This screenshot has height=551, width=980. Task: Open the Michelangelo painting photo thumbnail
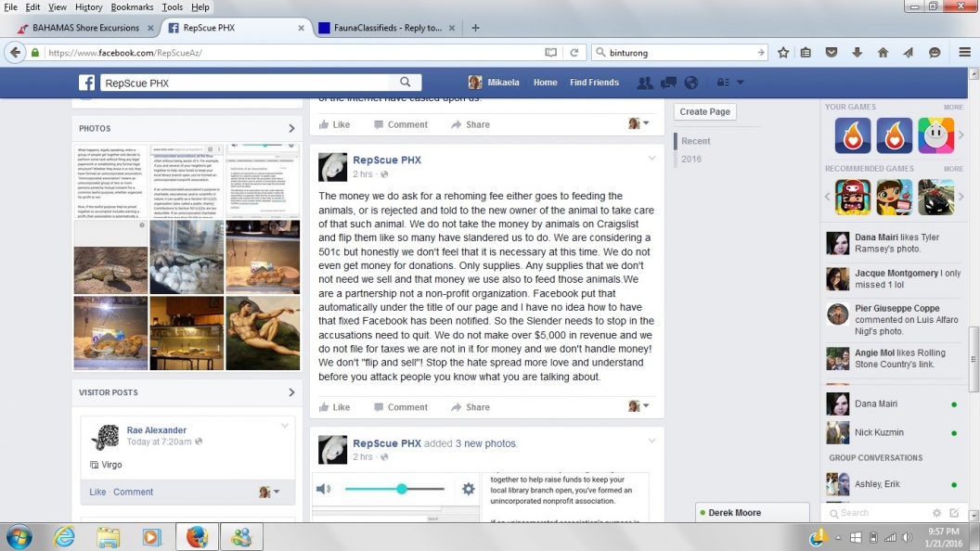pos(263,333)
